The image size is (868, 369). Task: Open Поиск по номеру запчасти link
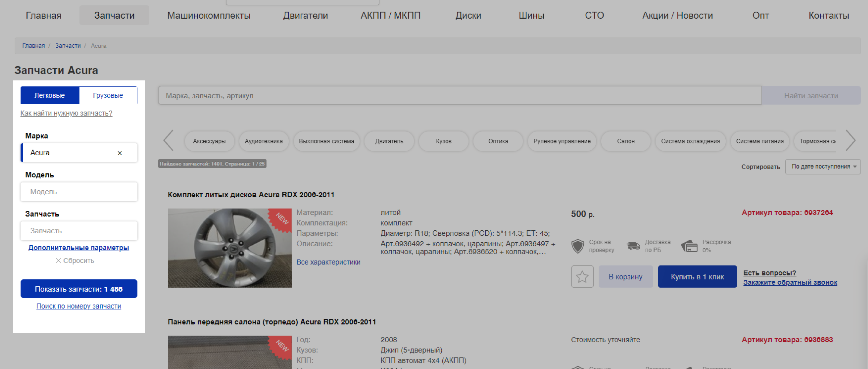click(79, 306)
